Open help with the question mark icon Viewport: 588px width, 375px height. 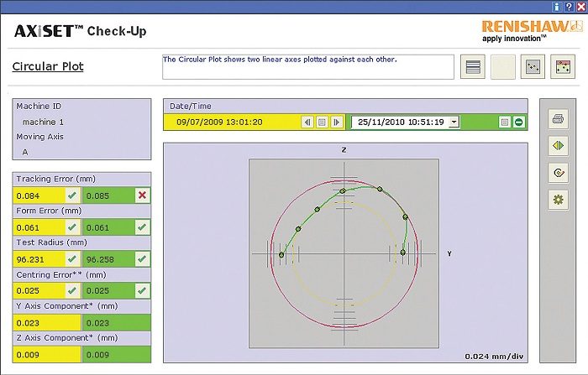pyautogui.click(x=569, y=7)
